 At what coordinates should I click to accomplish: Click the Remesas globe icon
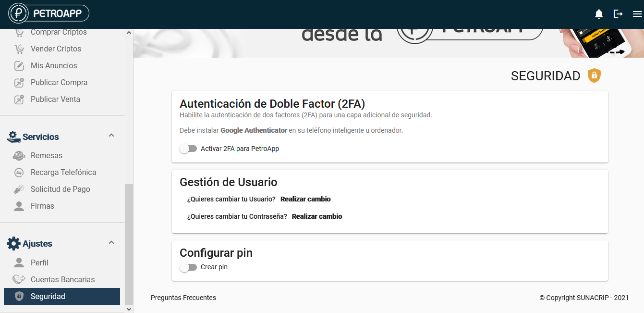point(19,156)
